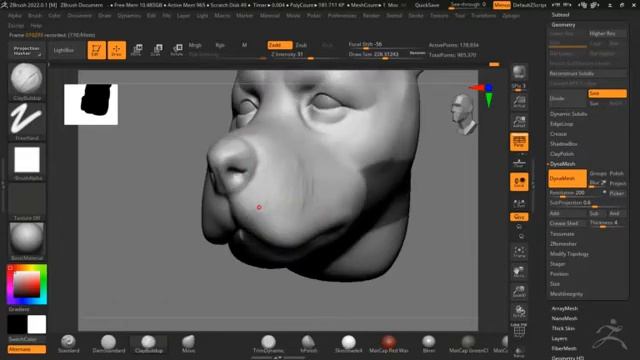Viewport: 640px width, 360px height.
Task: Pick the hPolish brush in bottom shelf
Action: (308, 344)
